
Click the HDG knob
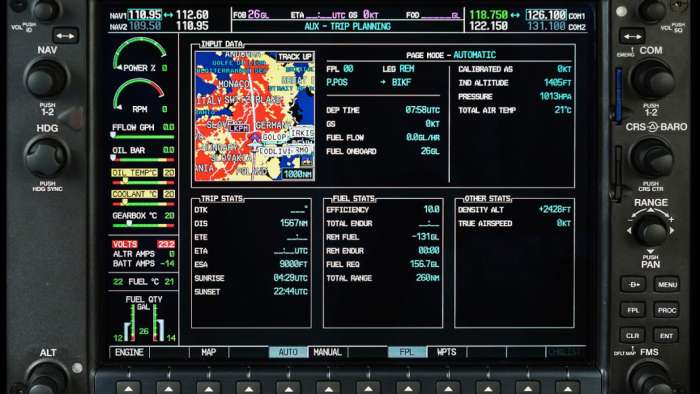pyautogui.click(x=46, y=157)
